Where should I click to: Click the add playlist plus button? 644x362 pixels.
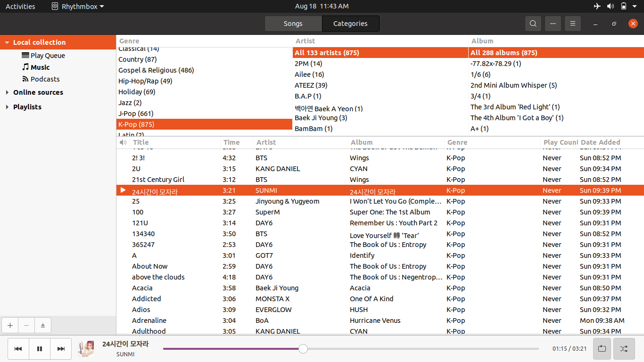(x=10, y=325)
